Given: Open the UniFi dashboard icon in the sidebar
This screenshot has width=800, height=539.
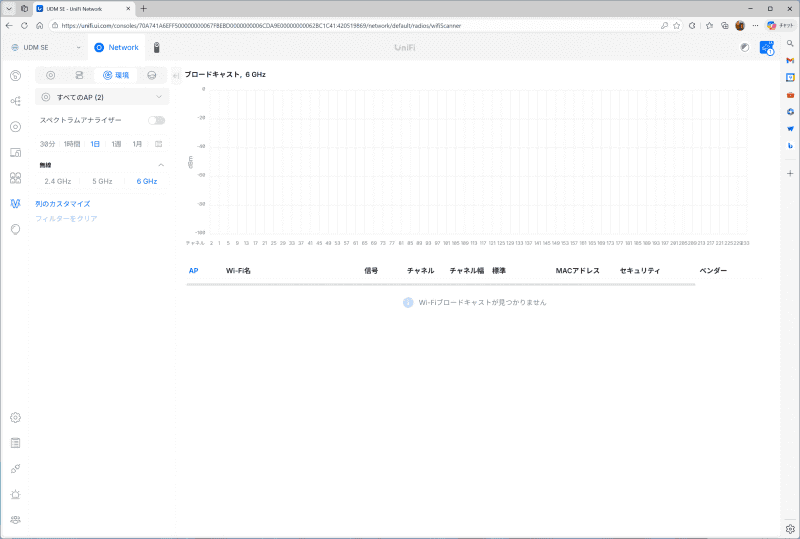Looking at the screenshot, I should [15, 76].
